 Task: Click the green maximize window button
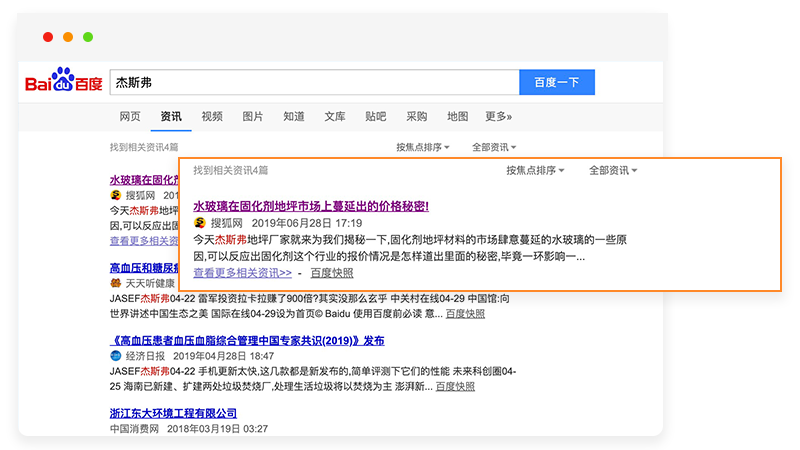[x=88, y=37]
